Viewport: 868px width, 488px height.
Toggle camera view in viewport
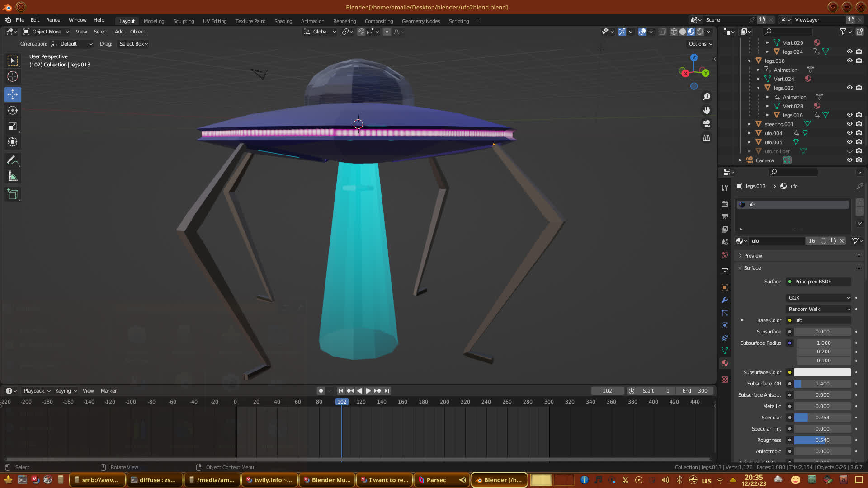707,124
